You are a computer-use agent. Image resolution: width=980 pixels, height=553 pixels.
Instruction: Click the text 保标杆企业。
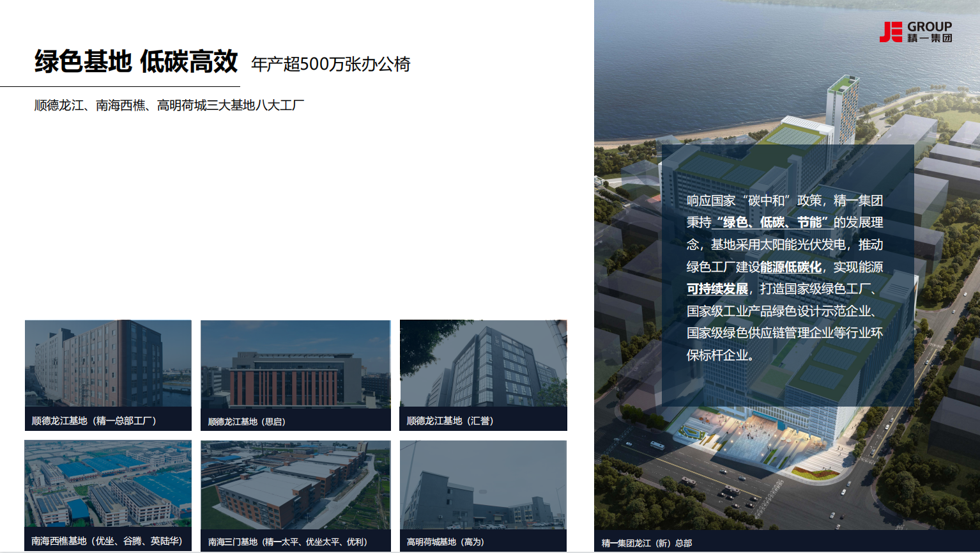point(720,355)
